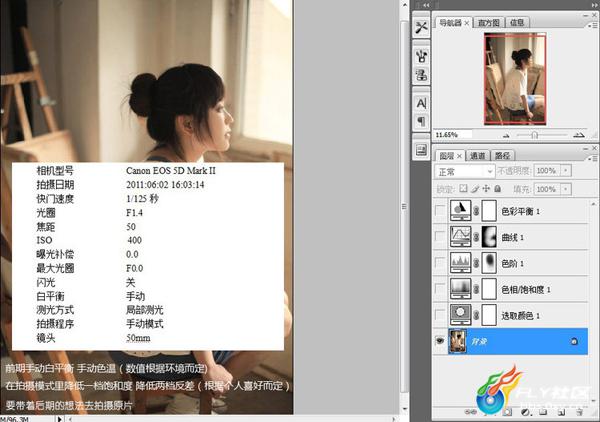Switch to the 直方图 tab
600x422 pixels.
tap(489, 23)
